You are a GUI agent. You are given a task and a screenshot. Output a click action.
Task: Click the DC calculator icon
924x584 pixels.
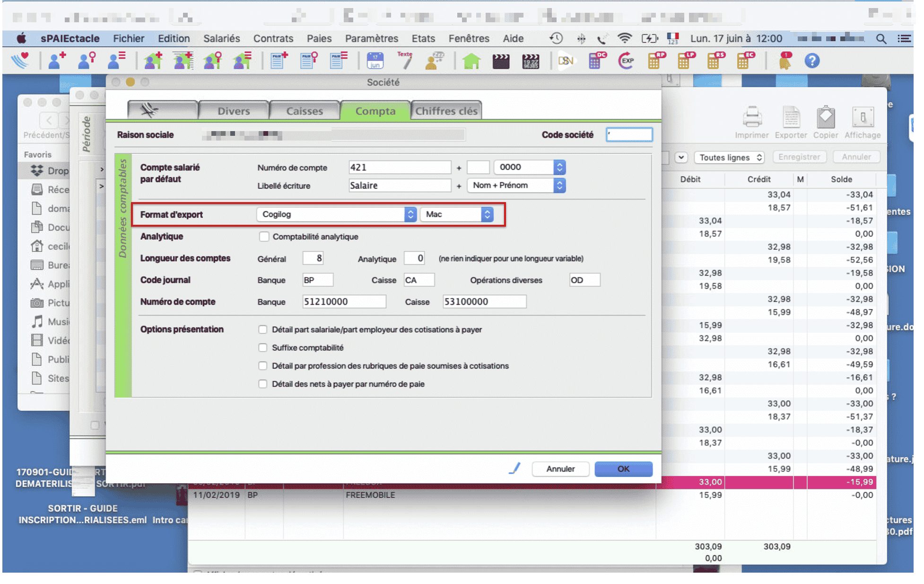pos(597,61)
